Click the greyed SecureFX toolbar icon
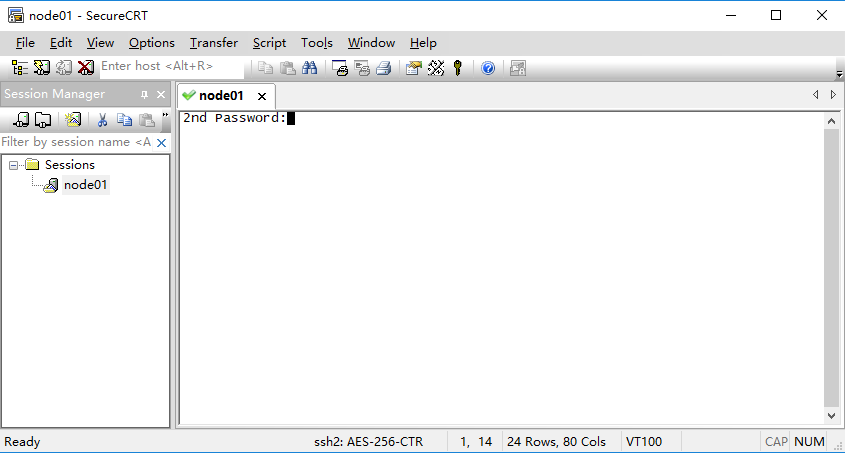Viewport: 845px width, 453px height. 518,68
